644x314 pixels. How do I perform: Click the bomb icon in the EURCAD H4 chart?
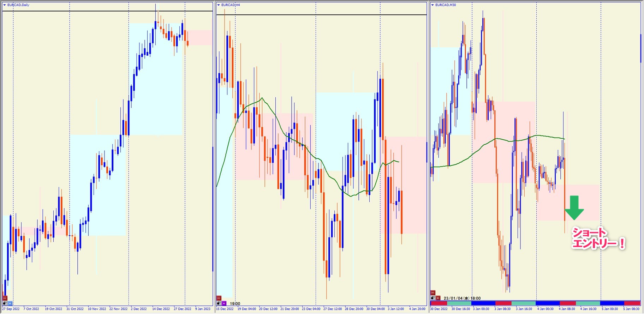click(x=219, y=303)
